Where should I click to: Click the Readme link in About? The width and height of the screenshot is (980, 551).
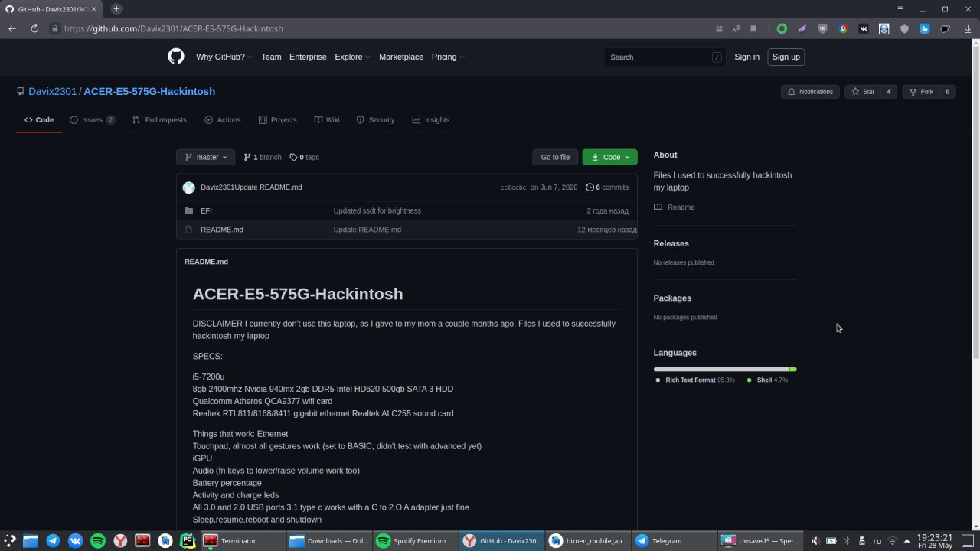click(675, 207)
